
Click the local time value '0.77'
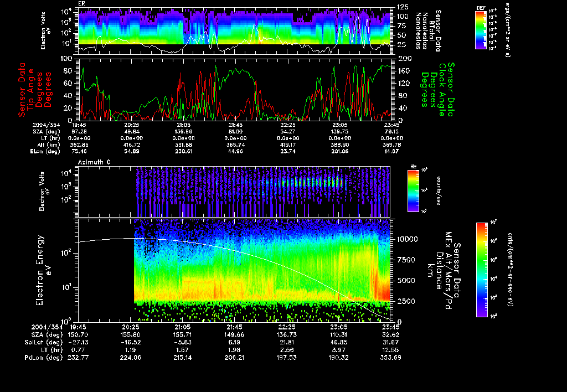78,350
